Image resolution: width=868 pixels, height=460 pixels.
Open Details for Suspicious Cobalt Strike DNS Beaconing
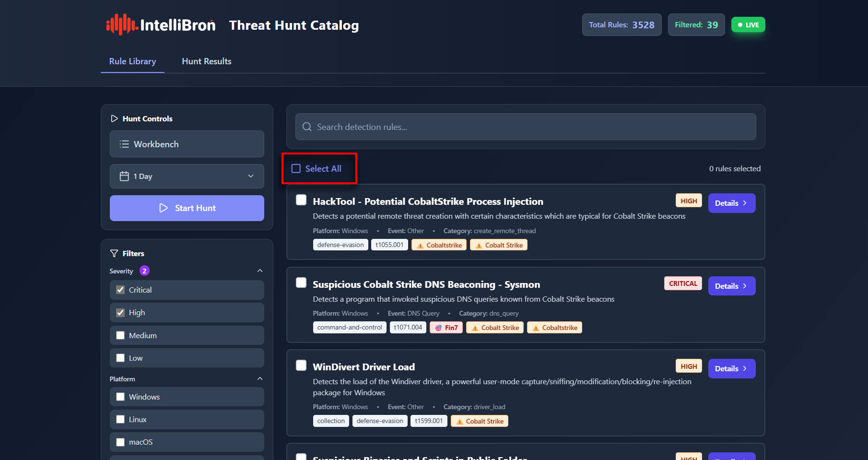pos(731,286)
